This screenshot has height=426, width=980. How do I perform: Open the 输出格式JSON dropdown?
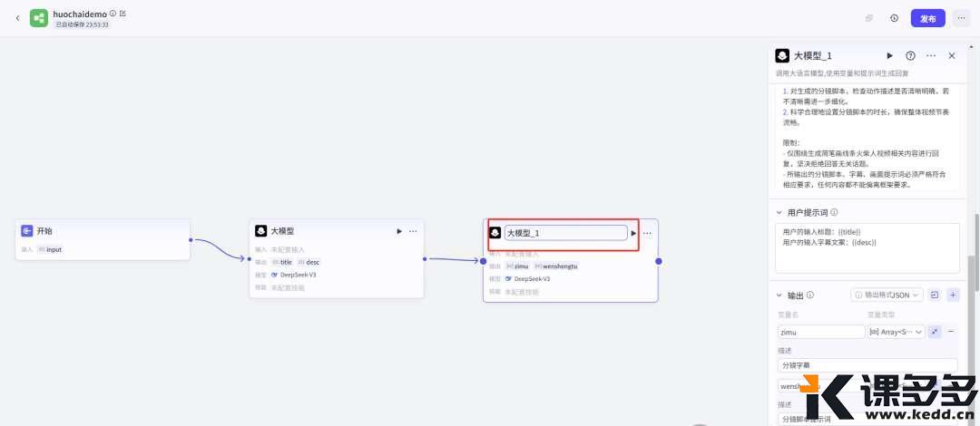click(x=887, y=295)
